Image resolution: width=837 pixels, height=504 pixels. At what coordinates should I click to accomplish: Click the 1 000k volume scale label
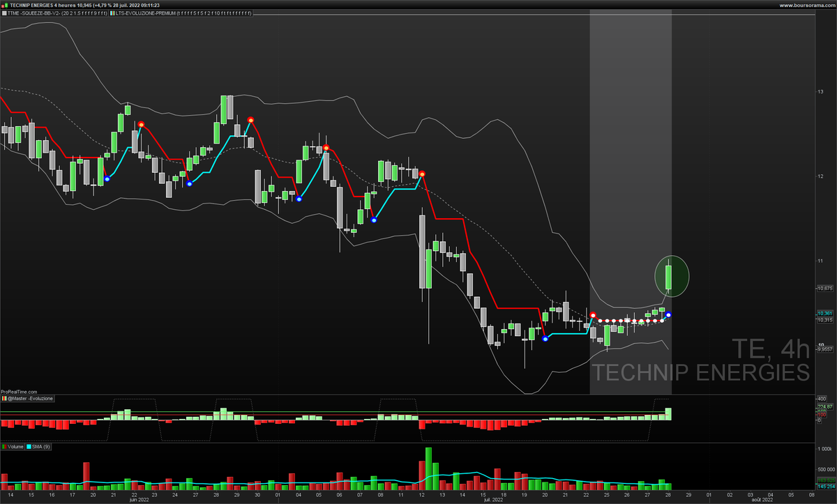click(x=824, y=449)
